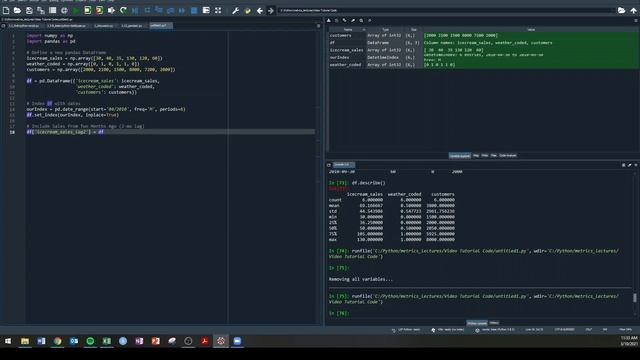Screen dimensions: 640x360
Task: Click the Back arrow in toolbar
Action: [x=260, y=11]
